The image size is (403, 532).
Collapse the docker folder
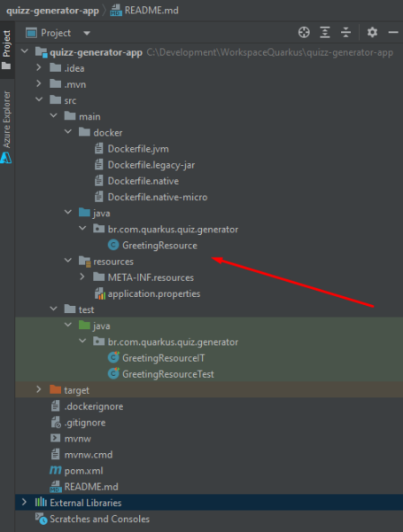[x=68, y=131]
